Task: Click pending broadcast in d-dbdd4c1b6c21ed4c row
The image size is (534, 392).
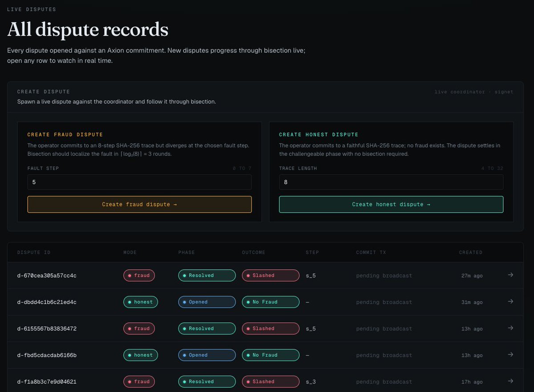Action: [384, 302]
